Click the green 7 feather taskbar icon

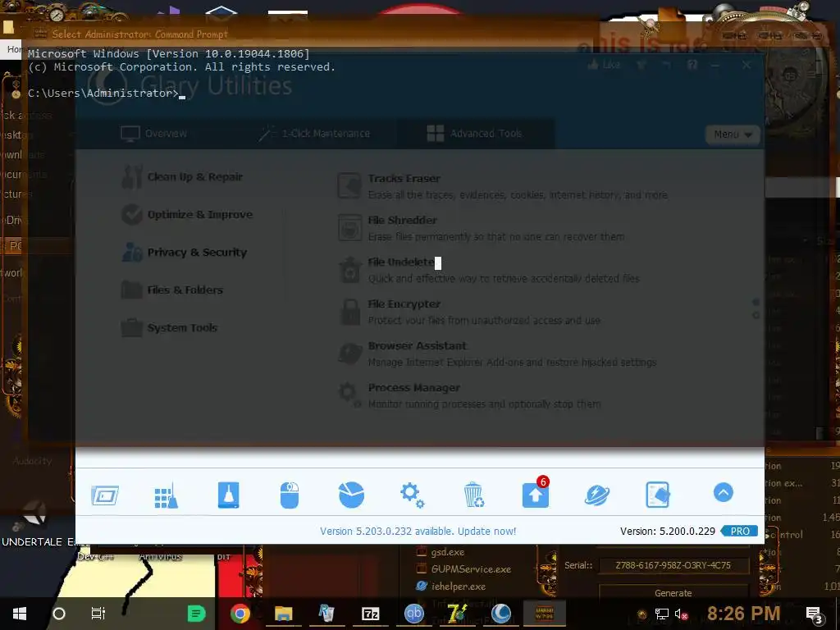pyautogui.click(x=457, y=614)
